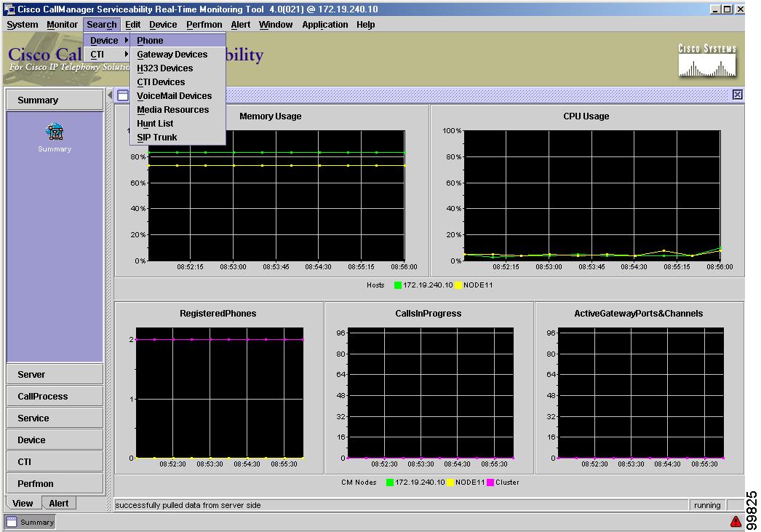Screen dimensions: 761x532
Task: Choose H323 Devices in the submenu
Action: (178, 68)
